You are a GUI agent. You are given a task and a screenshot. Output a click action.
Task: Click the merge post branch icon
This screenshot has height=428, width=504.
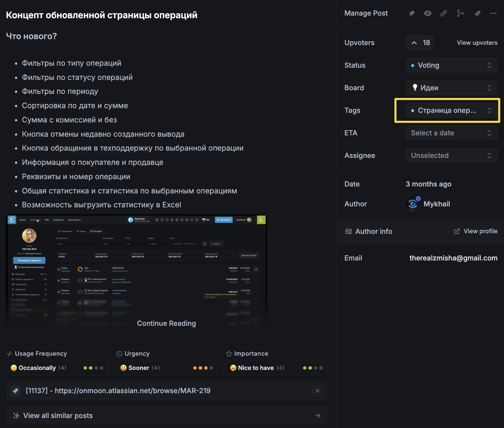point(460,13)
